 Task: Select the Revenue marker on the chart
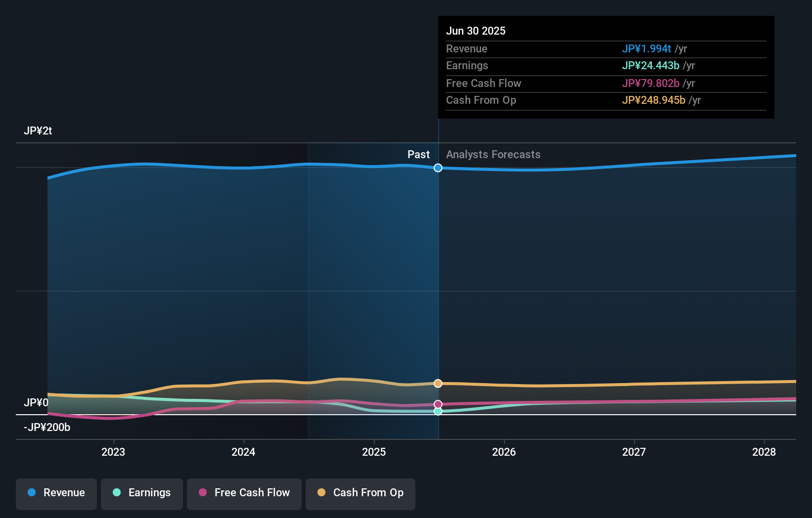coord(438,168)
